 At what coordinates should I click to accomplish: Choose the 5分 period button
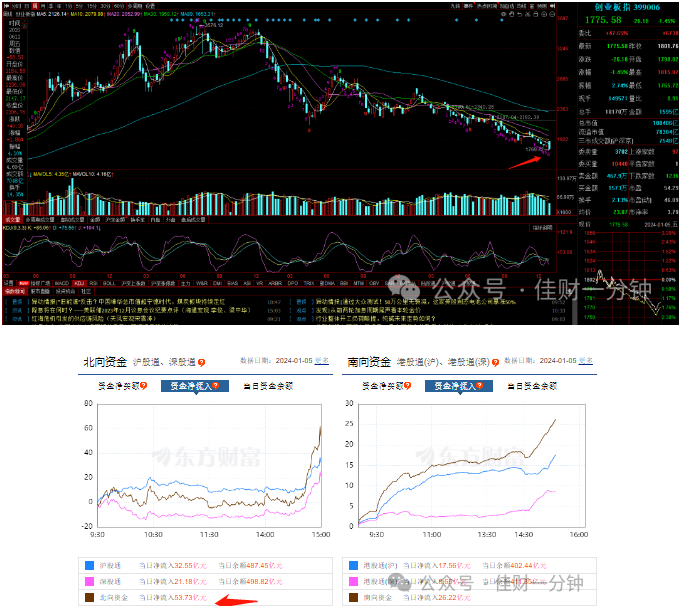tap(79, 6)
